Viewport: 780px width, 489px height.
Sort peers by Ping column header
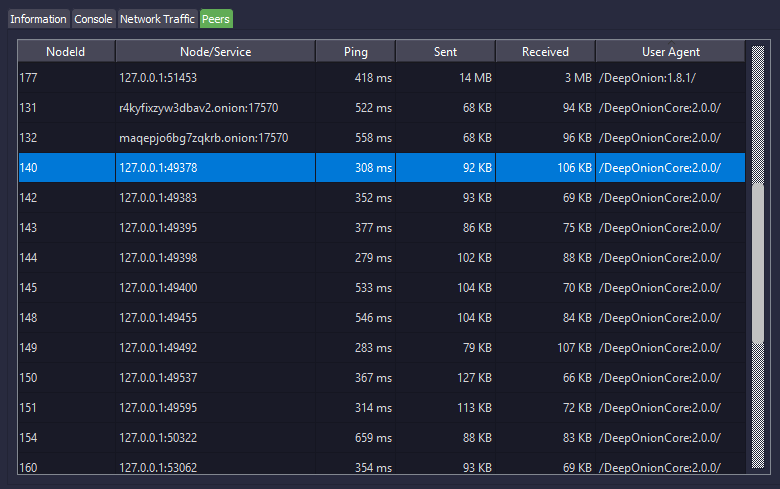pyautogui.click(x=356, y=52)
